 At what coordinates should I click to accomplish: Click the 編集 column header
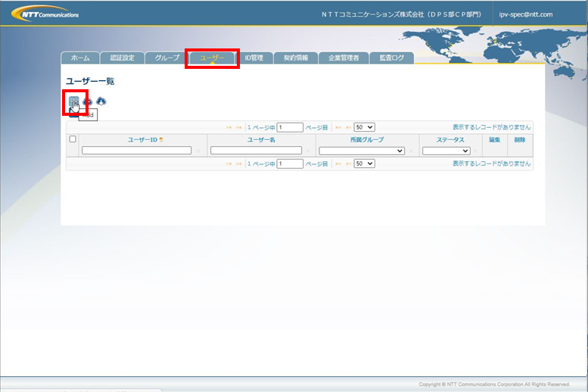coord(495,139)
